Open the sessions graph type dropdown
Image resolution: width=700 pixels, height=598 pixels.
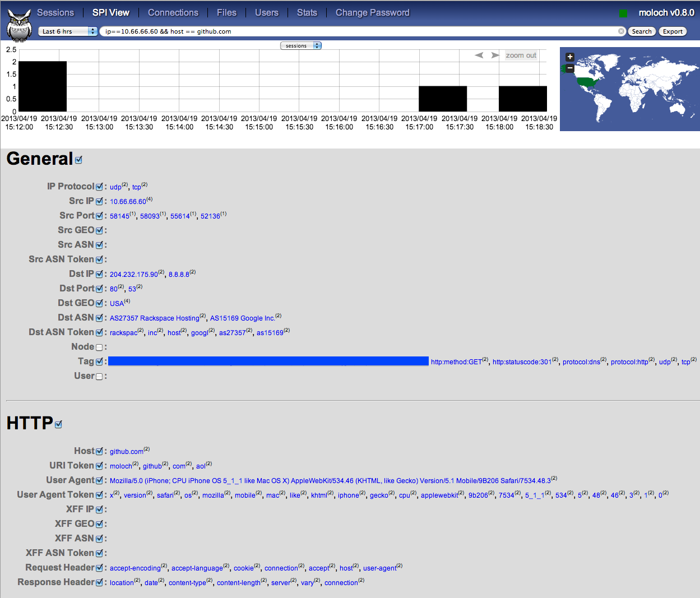(300, 46)
